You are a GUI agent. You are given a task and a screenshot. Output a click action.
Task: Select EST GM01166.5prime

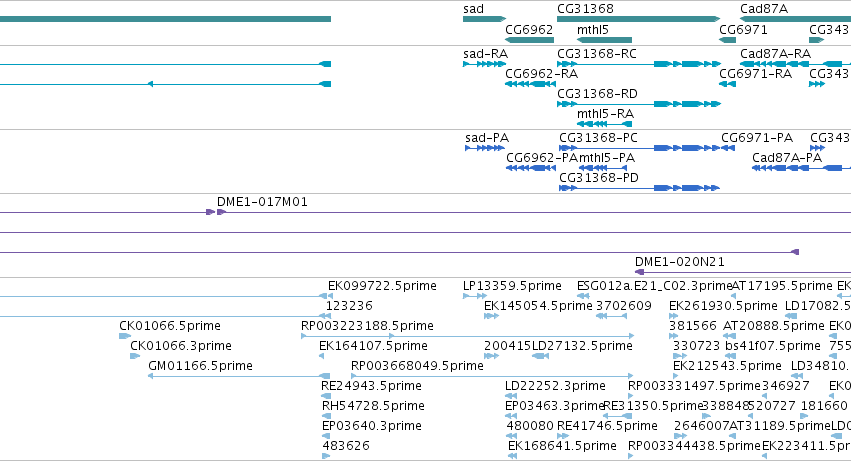pyautogui.click(x=200, y=367)
